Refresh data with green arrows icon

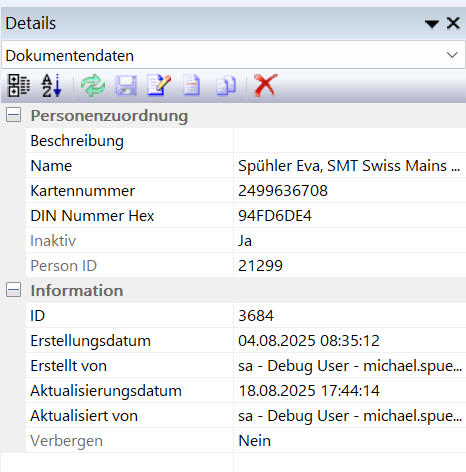click(x=93, y=86)
